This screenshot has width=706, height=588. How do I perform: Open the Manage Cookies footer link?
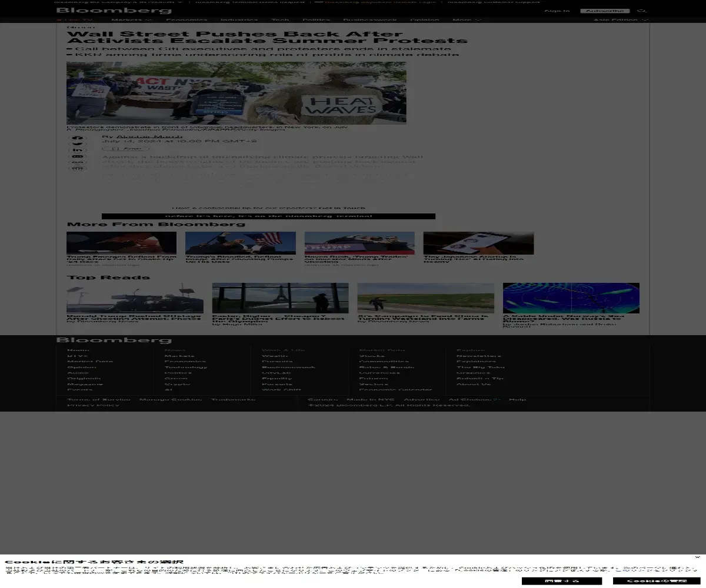click(x=171, y=399)
